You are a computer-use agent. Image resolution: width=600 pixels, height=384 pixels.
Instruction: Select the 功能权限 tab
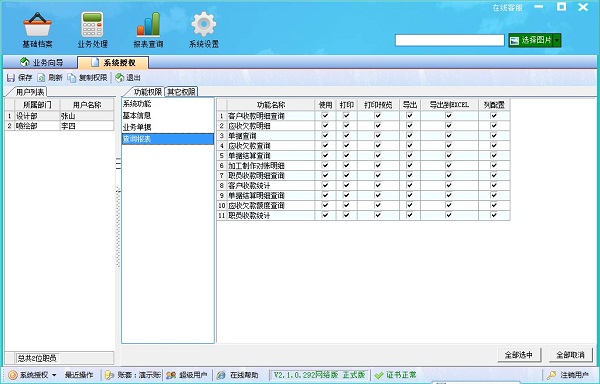(148, 92)
